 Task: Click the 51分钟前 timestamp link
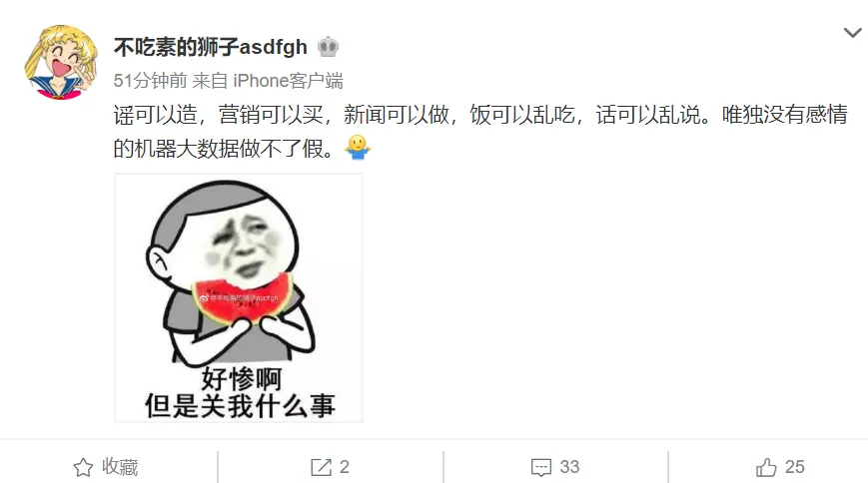point(150,81)
